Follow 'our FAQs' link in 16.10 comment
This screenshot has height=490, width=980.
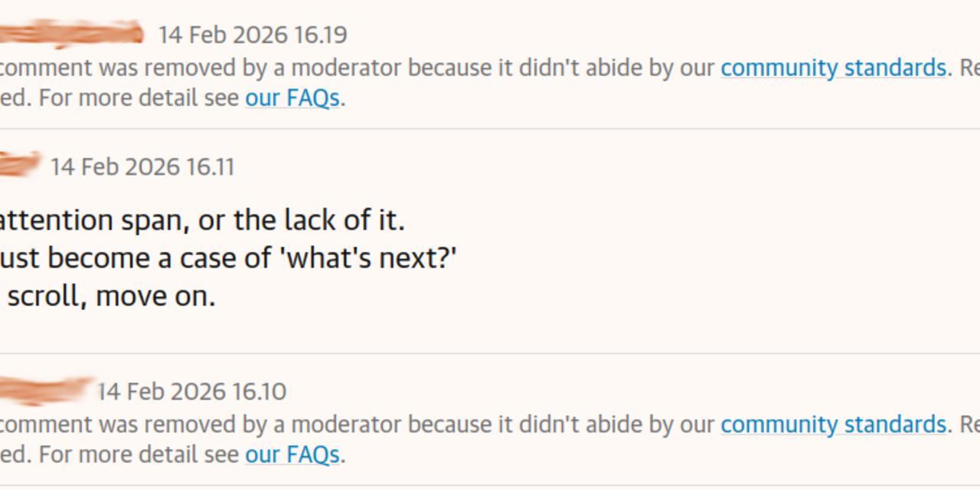pyautogui.click(x=292, y=456)
